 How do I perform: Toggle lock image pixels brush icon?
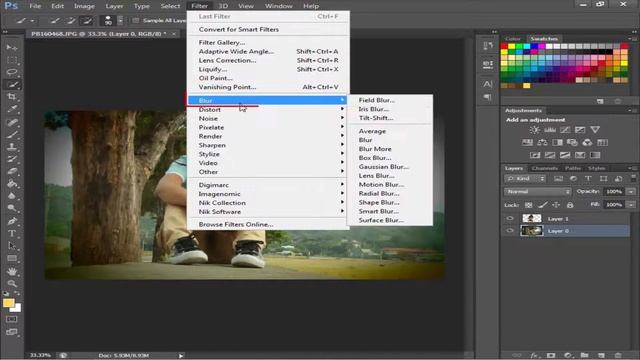pyautogui.click(x=542, y=205)
